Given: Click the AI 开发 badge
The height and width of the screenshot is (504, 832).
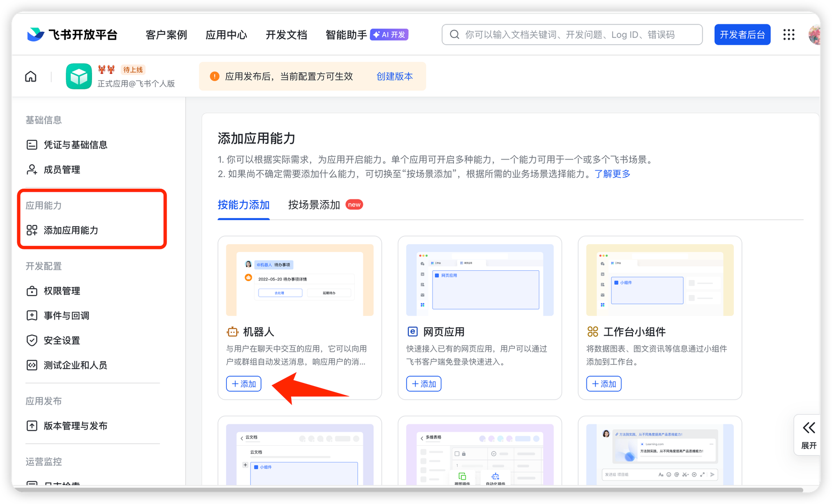Looking at the screenshot, I should point(389,35).
